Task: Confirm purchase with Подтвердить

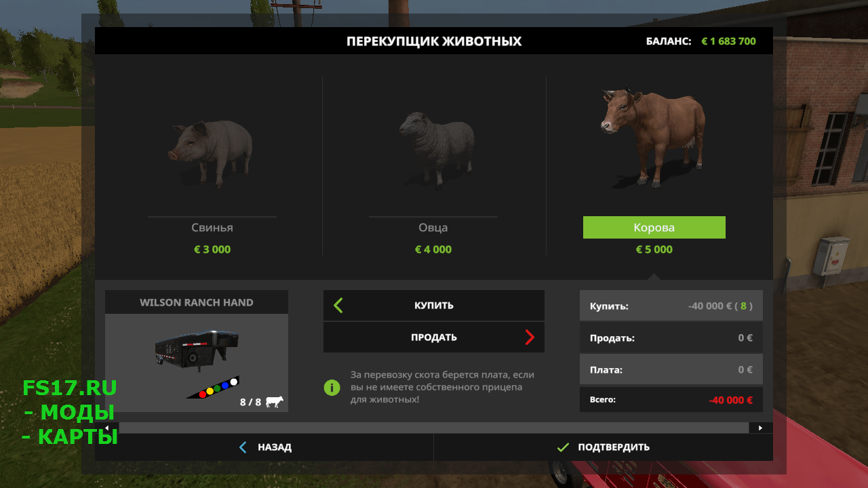Action: point(603,447)
